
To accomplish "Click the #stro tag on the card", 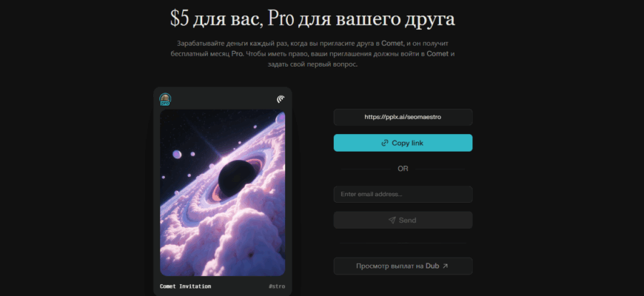I will 277,286.
